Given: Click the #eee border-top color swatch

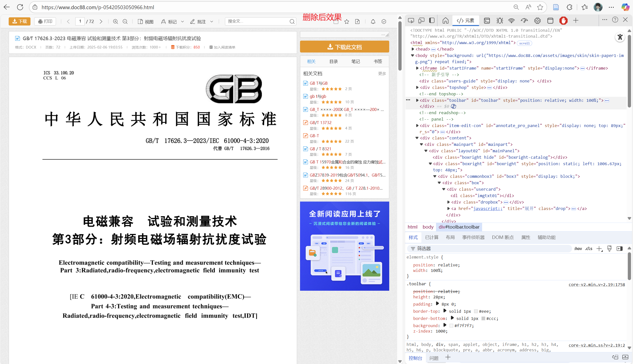Looking at the screenshot, I should click(x=476, y=311).
